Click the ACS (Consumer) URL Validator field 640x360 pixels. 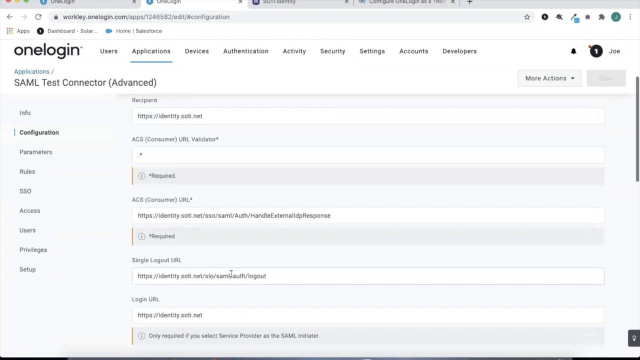coord(368,155)
